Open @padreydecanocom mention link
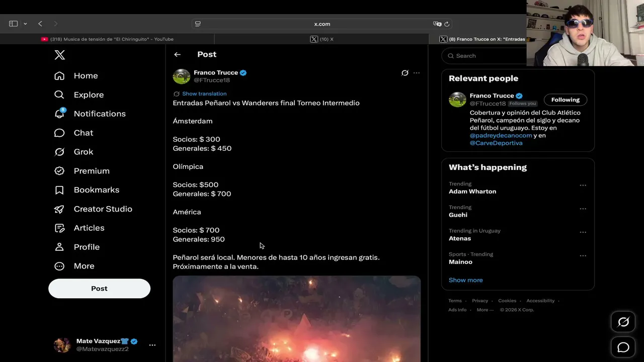Image resolution: width=644 pixels, height=362 pixels. click(x=501, y=135)
